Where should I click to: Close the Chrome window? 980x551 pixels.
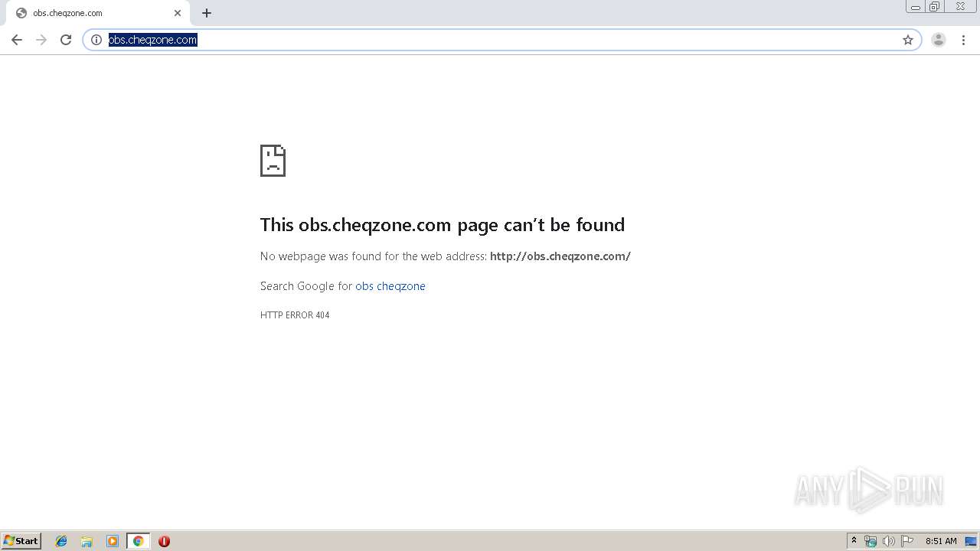[960, 7]
